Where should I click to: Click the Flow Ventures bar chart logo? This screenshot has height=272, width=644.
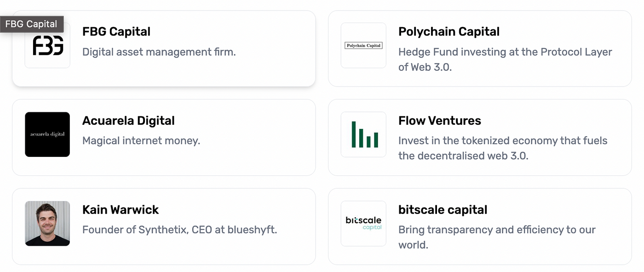pyautogui.click(x=363, y=134)
